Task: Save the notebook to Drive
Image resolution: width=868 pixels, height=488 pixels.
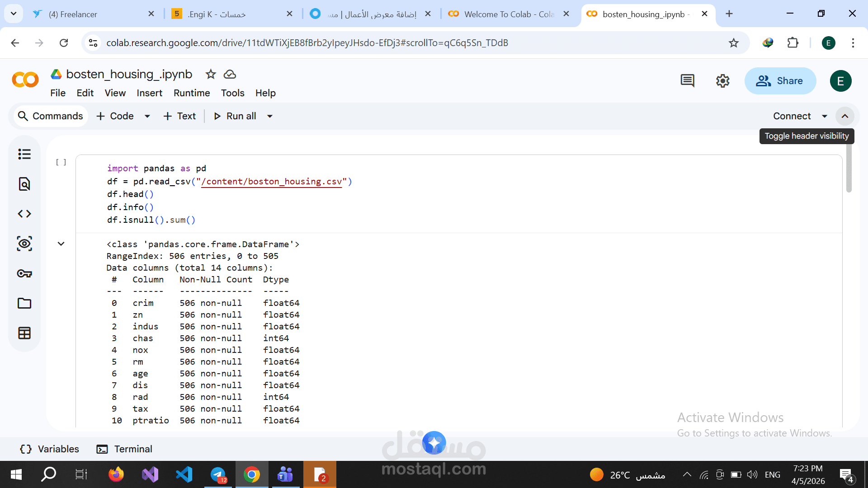Action: (230, 74)
